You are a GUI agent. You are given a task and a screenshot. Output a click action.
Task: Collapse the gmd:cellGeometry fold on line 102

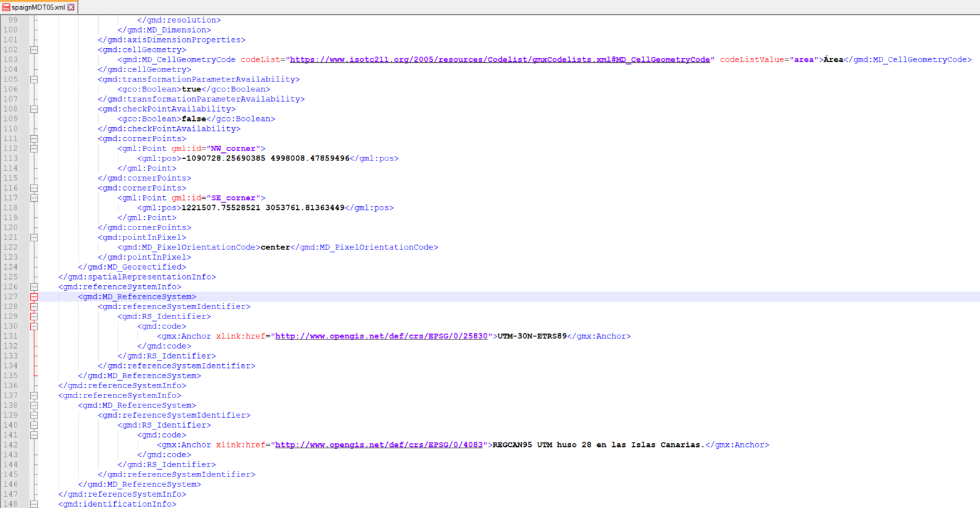(x=34, y=50)
